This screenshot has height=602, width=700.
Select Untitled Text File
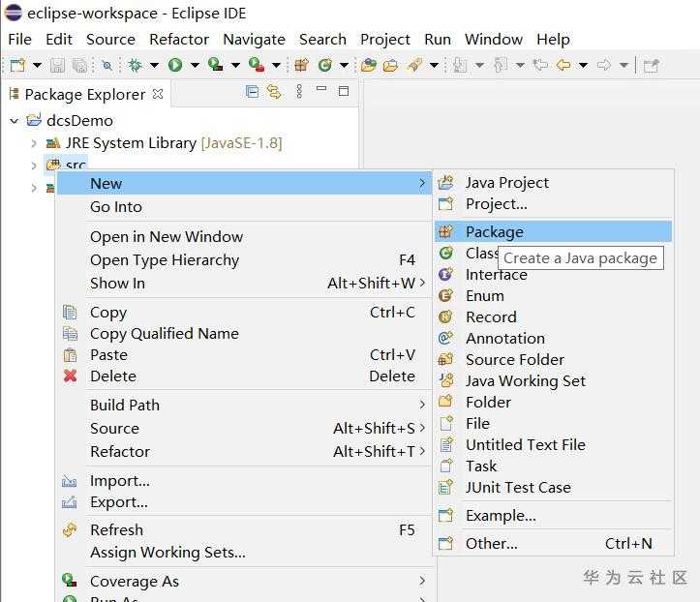point(554,445)
